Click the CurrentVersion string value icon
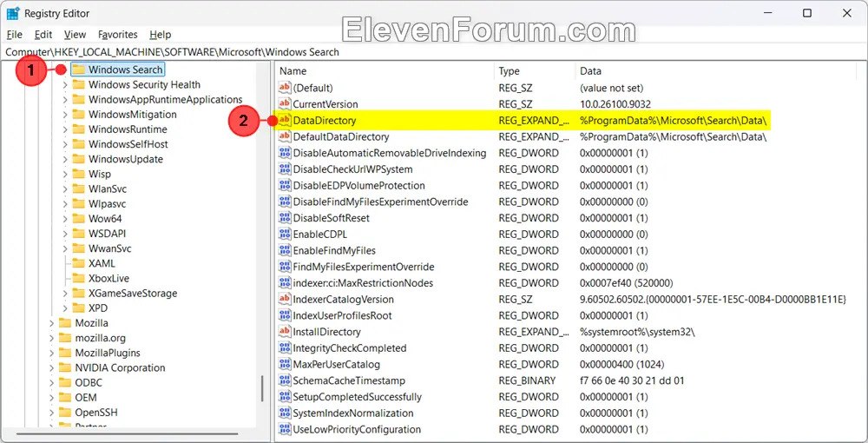 coord(285,103)
